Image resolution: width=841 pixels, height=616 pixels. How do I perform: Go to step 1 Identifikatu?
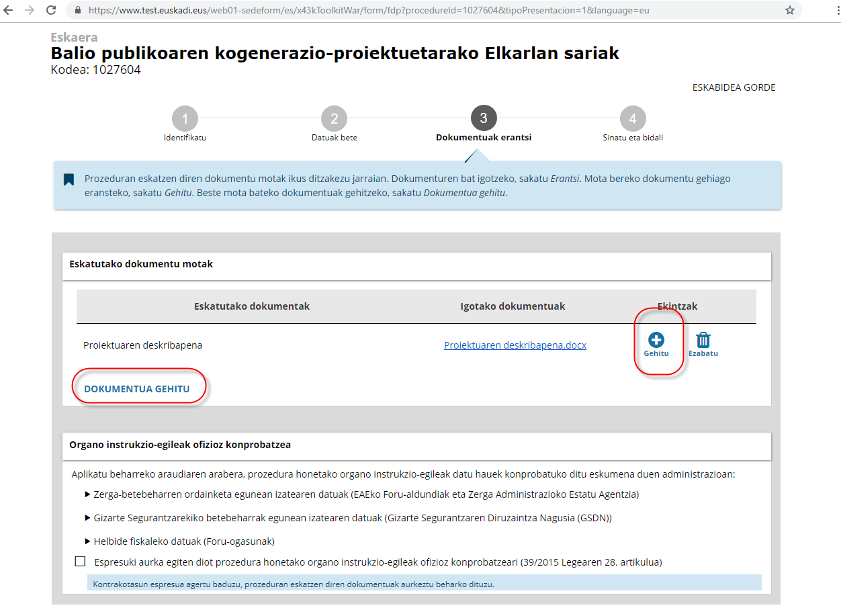pos(185,120)
